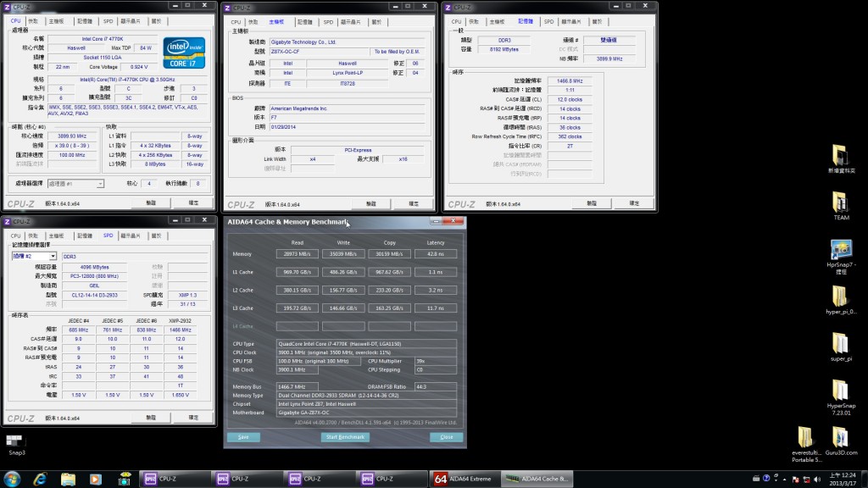Select the super_pi desktop folder
This screenshot has height=488, width=868.
(841, 347)
